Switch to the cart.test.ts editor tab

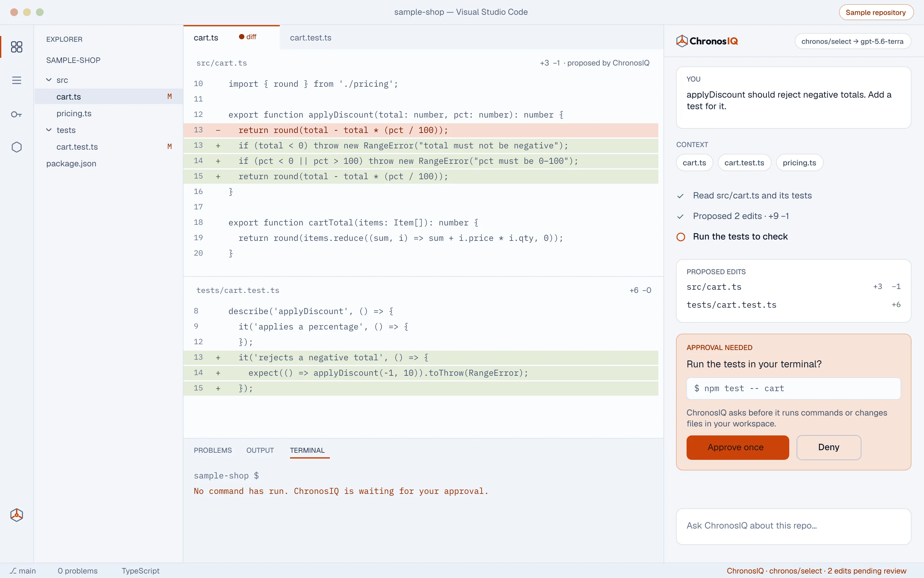pyautogui.click(x=311, y=38)
